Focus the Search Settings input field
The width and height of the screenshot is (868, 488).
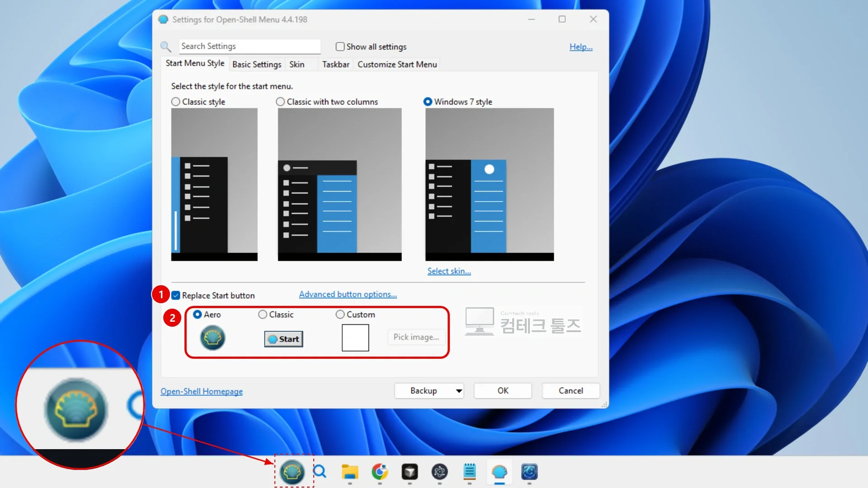pos(250,46)
